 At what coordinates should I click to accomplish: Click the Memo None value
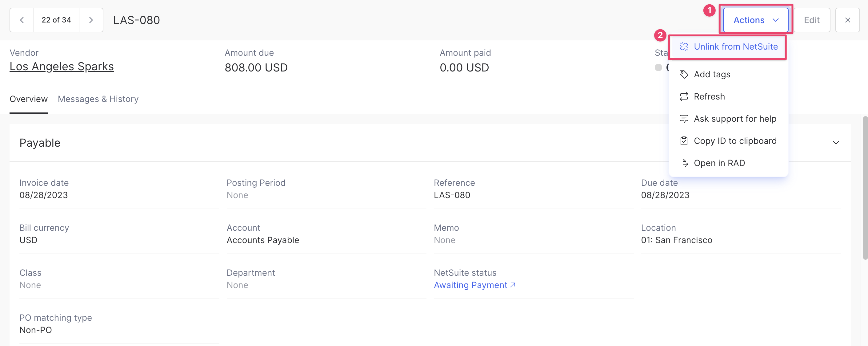444,240
